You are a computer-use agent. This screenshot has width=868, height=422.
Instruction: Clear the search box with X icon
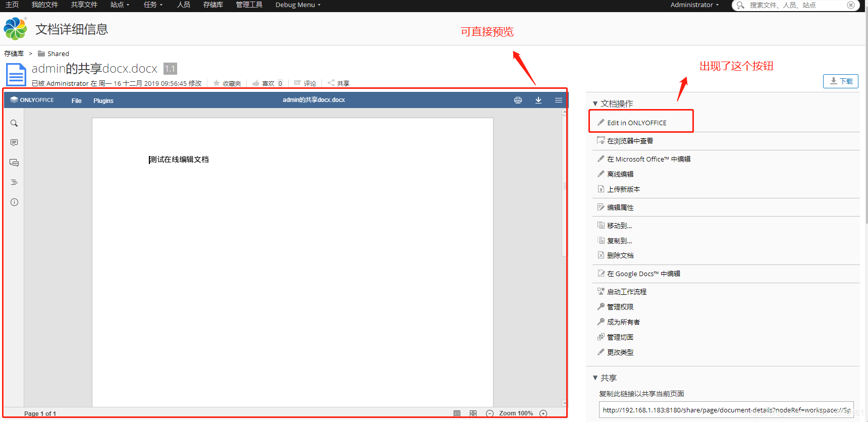[x=851, y=5]
